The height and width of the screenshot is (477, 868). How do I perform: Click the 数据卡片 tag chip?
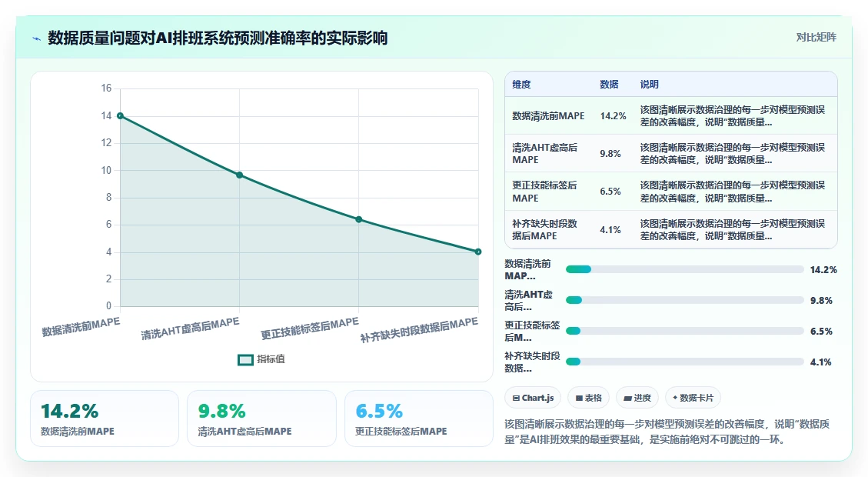click(693, 398)
